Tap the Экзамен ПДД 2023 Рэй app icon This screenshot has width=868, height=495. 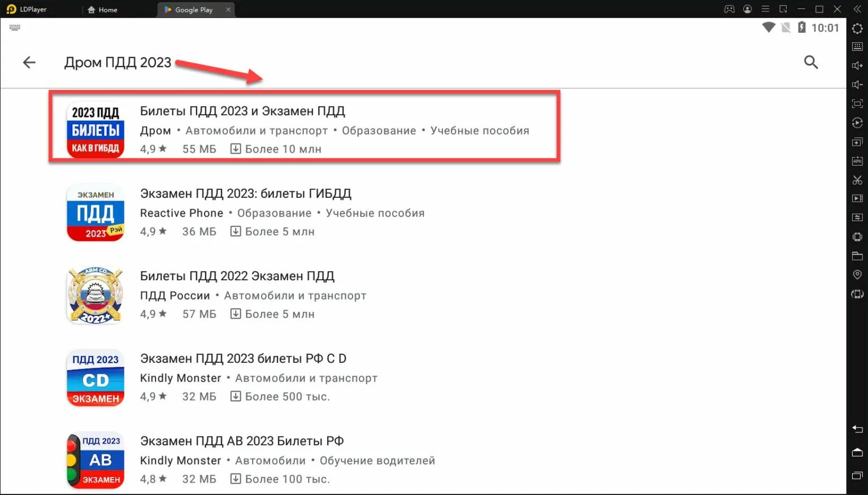[x=96, y=212]
